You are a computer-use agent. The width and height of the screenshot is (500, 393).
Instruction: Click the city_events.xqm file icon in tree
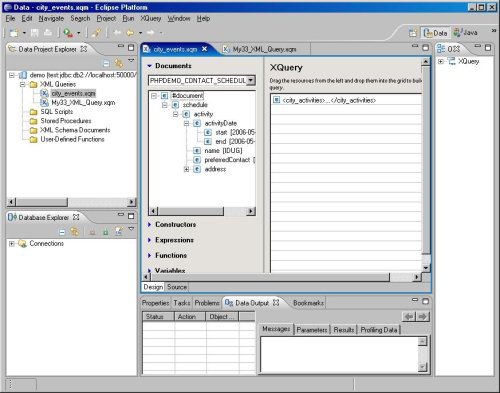(44, 93)
